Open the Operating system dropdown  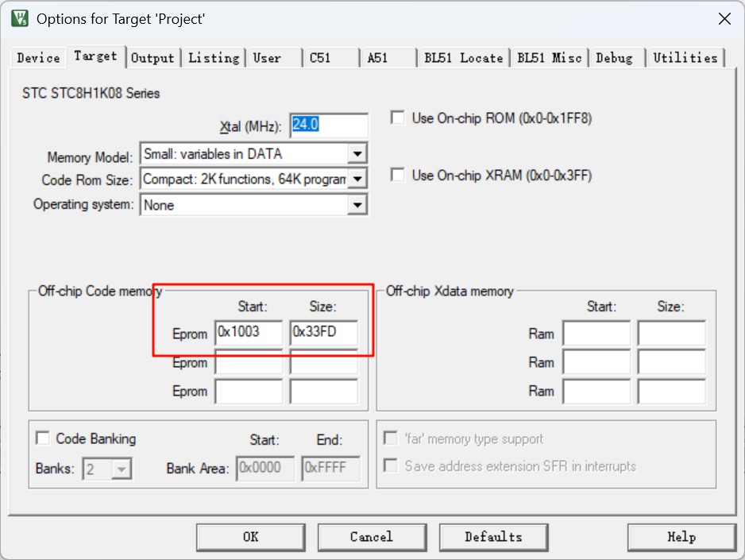(x=357, y=205)
